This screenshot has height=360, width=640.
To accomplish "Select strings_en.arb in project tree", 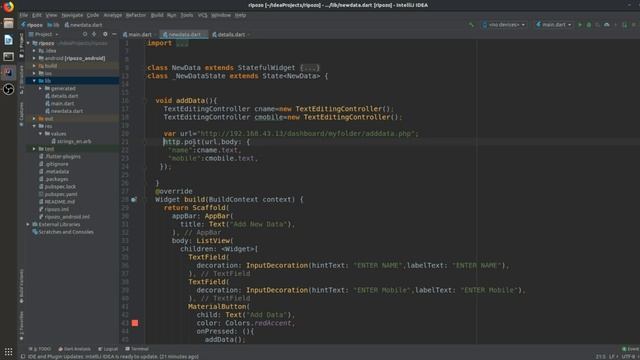I will tap(71, 141).
